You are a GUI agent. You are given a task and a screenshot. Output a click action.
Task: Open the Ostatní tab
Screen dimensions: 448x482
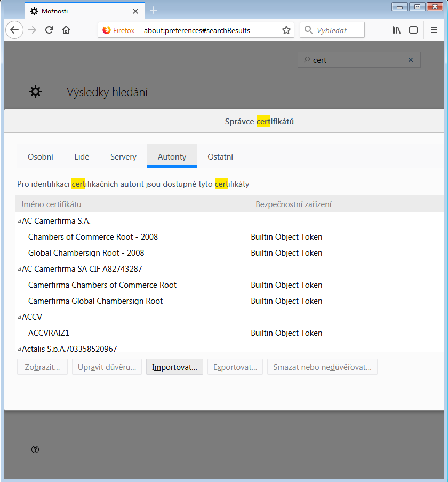pyautogui.click(x=220, y=157)
